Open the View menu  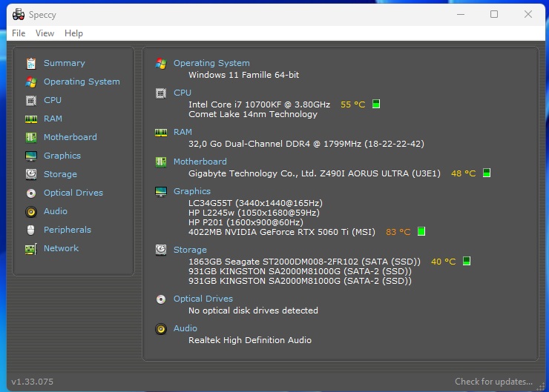coord(45,33)
